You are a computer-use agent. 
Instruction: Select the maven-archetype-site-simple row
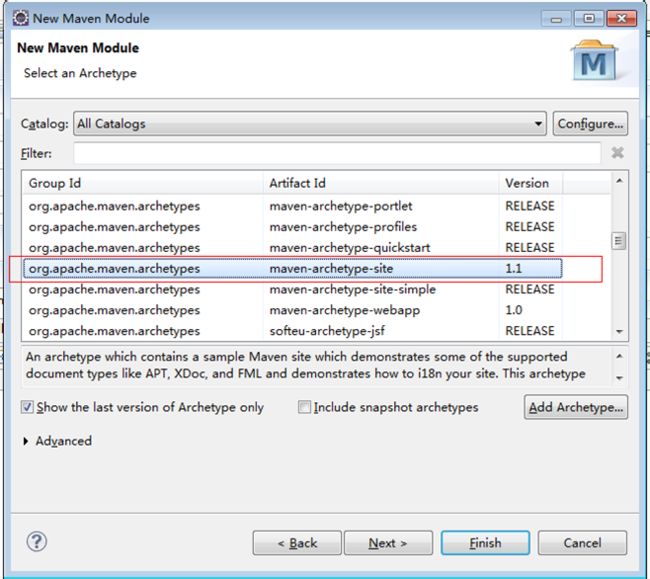293,289
